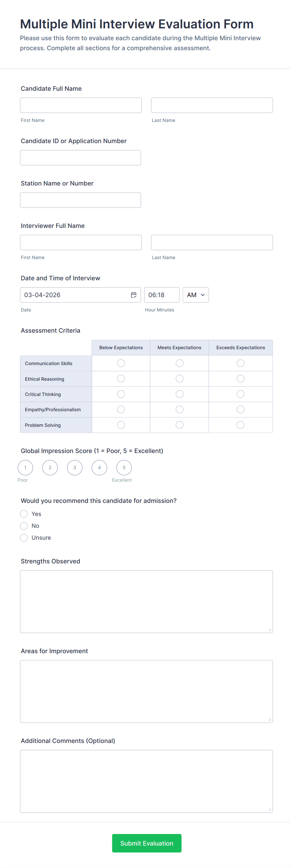Choose global impression score 5
The width and height of the screenshot is (290, 868).
(x=124, y=468)
